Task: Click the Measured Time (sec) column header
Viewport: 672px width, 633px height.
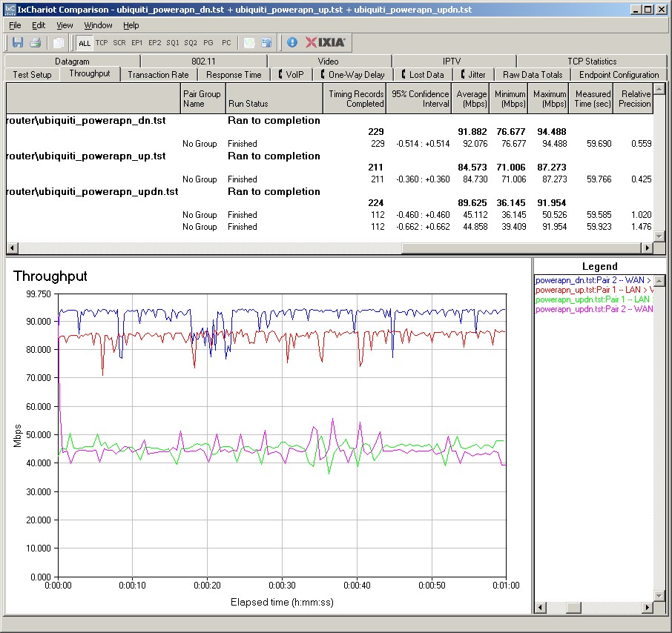Action: 591,99
